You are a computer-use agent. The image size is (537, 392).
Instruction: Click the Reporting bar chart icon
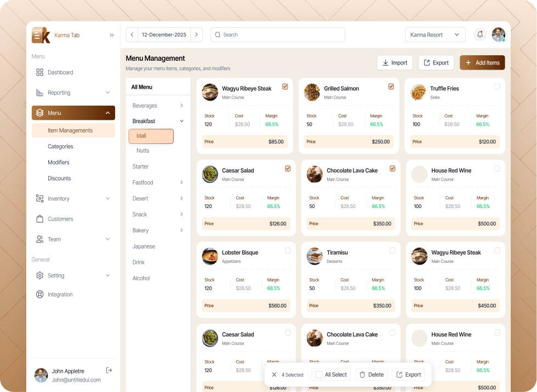click(39, 93)
